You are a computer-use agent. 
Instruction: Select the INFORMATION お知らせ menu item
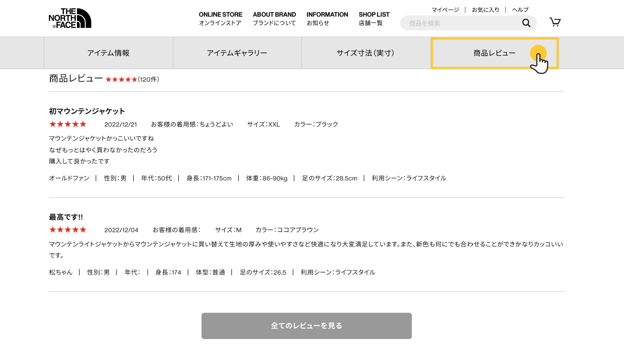coord(327,18)
